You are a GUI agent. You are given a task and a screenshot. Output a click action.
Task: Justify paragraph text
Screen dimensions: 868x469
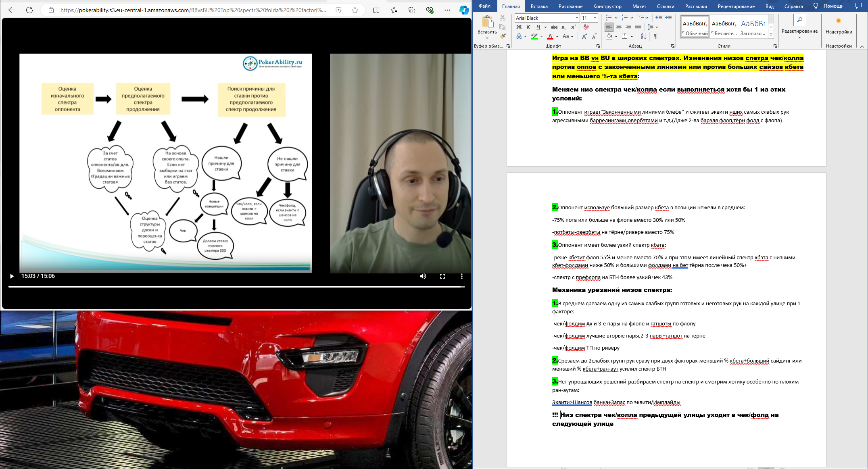pos(638,27)
